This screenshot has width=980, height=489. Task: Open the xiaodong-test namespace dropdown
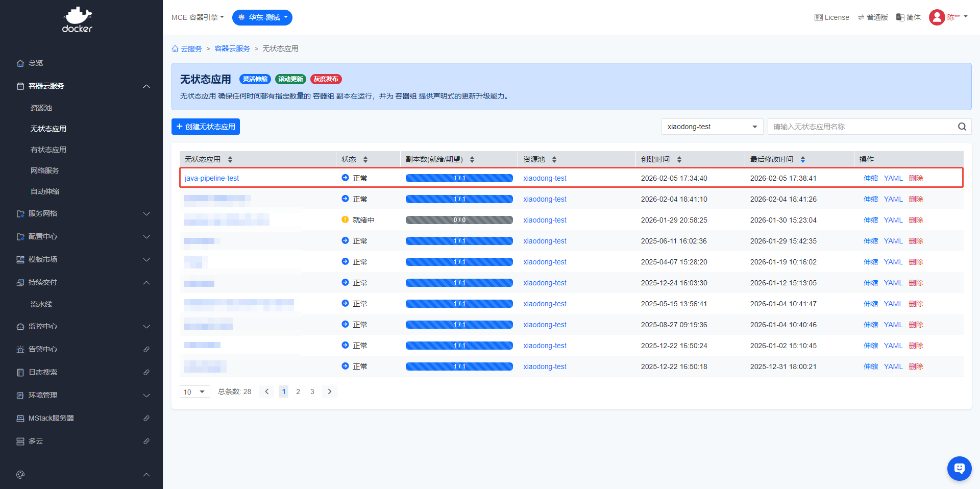tap(712, 127)
